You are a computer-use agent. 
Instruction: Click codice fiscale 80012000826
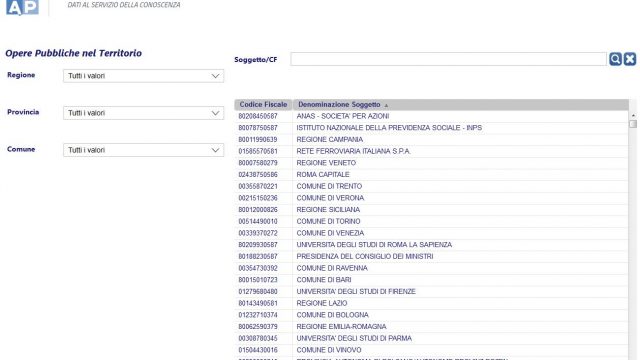pos(258,210)
